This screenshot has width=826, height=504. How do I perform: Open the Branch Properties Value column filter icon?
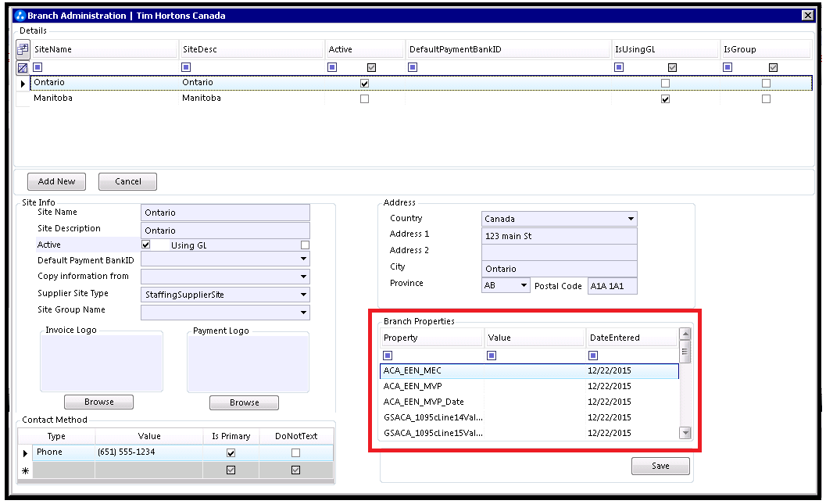coord(492,356)
